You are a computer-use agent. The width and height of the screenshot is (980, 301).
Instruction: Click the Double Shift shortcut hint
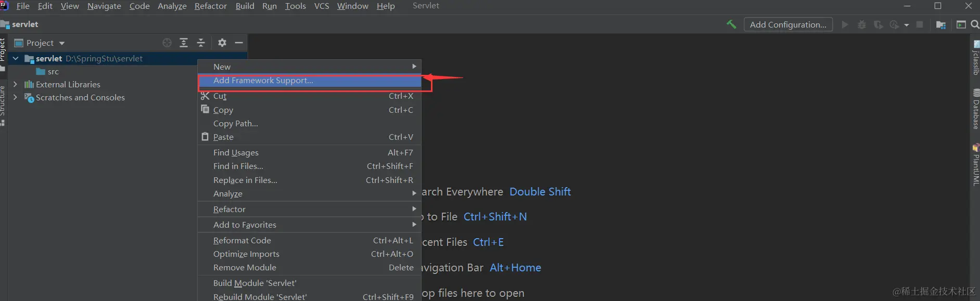click(540, 191)
